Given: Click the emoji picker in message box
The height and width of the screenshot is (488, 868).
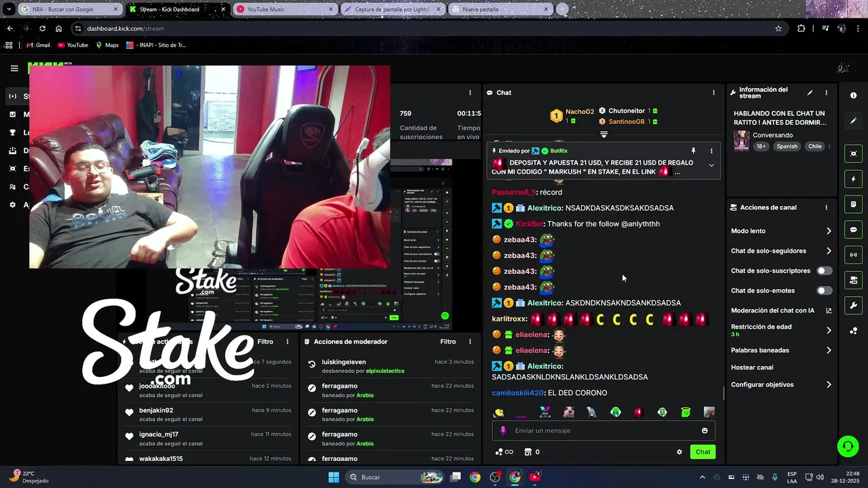Looking at the screenshot, I should pyautogui.click(x=705, y=430).
